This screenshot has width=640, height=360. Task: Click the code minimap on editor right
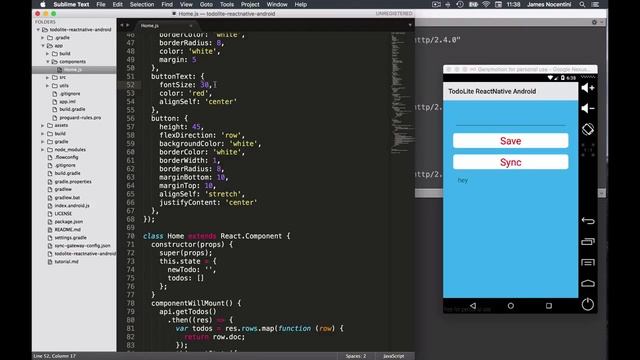402,94
